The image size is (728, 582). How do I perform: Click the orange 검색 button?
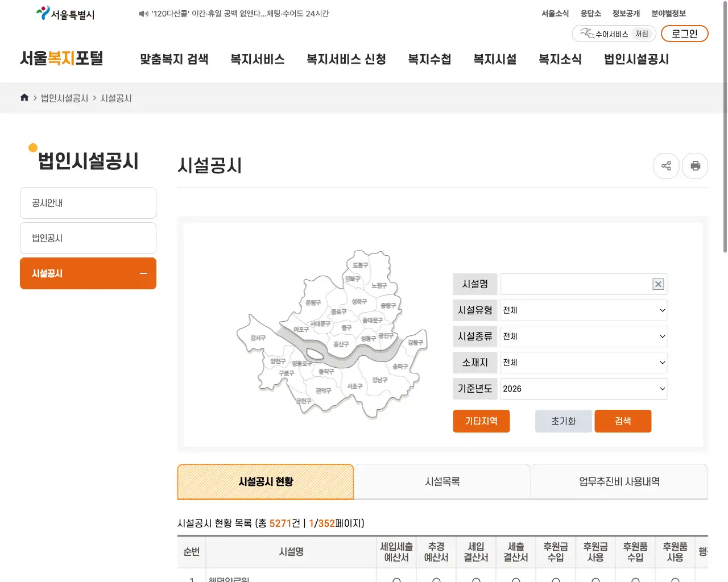pos(623,421)
